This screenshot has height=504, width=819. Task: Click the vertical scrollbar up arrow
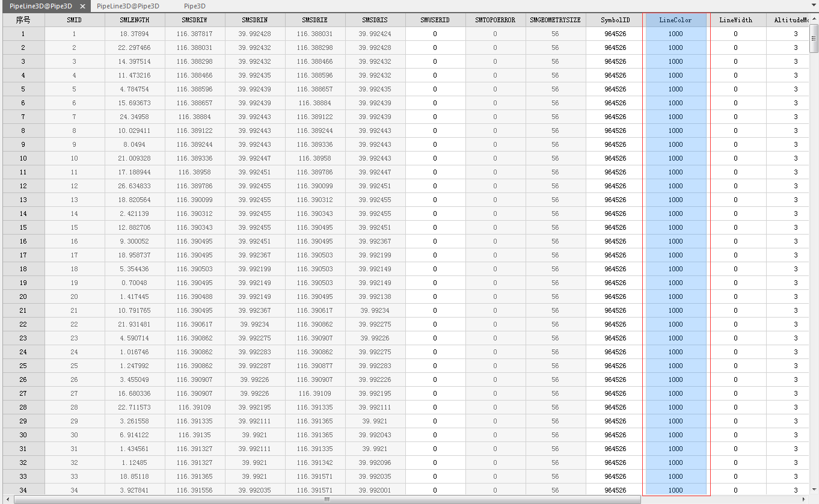pos(814,19)
